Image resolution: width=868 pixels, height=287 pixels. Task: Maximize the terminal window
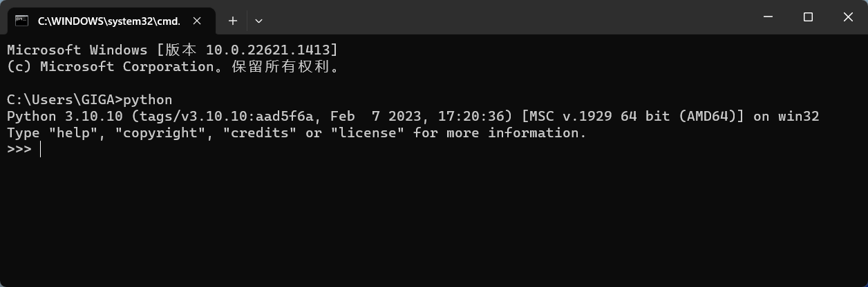(x=808, y=17)
